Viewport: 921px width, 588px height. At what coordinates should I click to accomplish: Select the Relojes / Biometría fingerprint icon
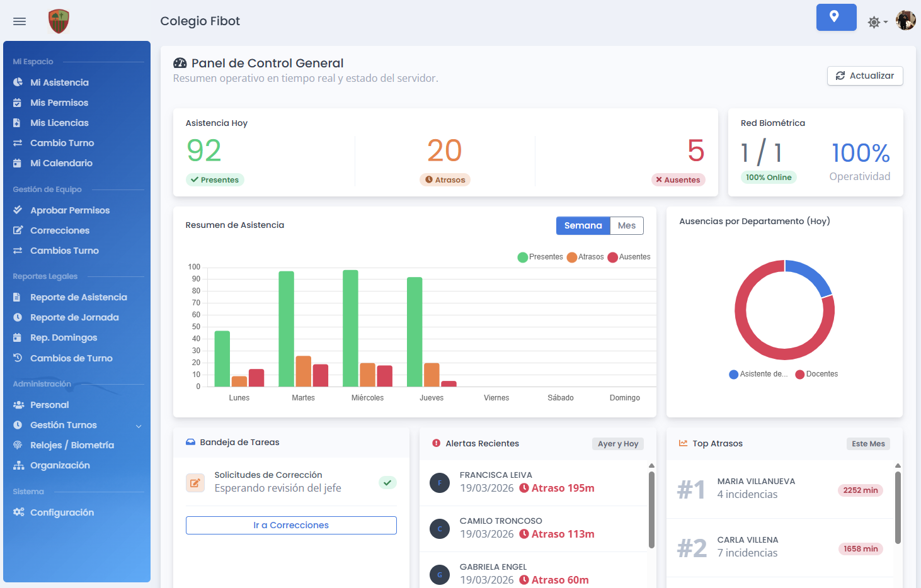click(19, 445)
